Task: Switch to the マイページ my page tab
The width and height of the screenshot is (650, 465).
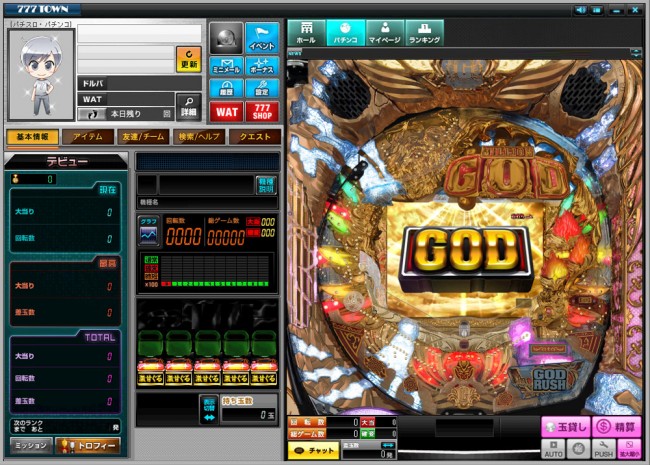Action: pos(385,32)
